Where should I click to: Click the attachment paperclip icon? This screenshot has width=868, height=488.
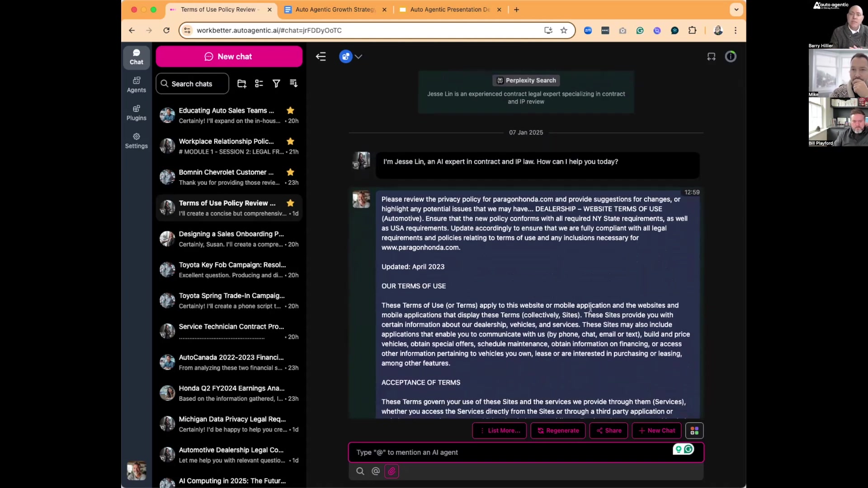392,471
